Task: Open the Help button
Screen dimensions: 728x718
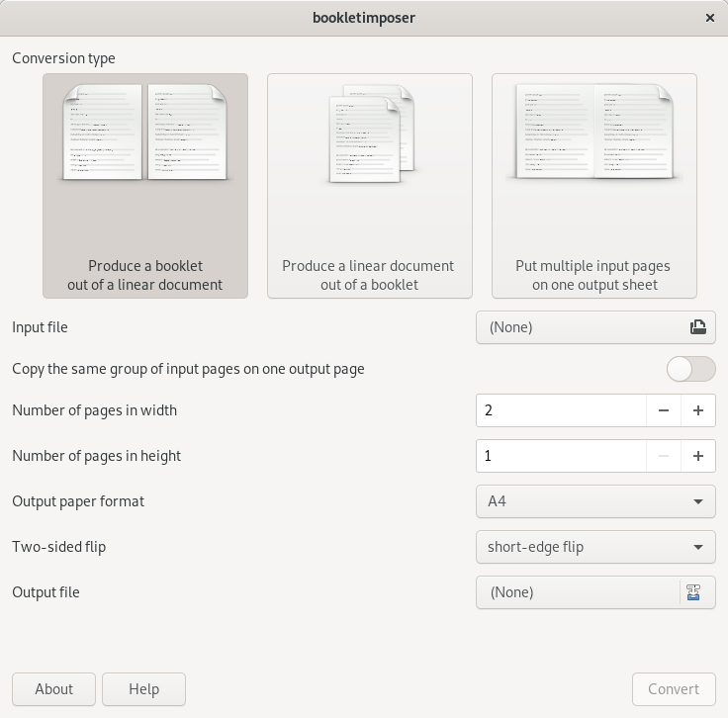Action: [x=143, y=689]
